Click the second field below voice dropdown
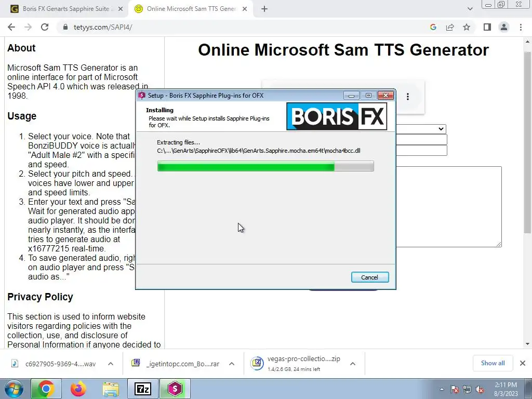The height and width of the screenshot is (399, 532). click(x=421, y=150)
